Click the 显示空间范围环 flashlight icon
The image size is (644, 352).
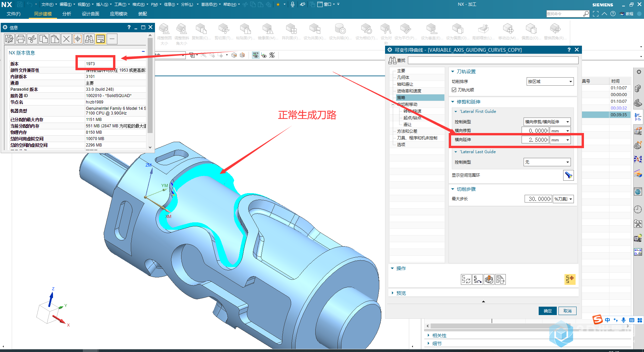point(568,175)
